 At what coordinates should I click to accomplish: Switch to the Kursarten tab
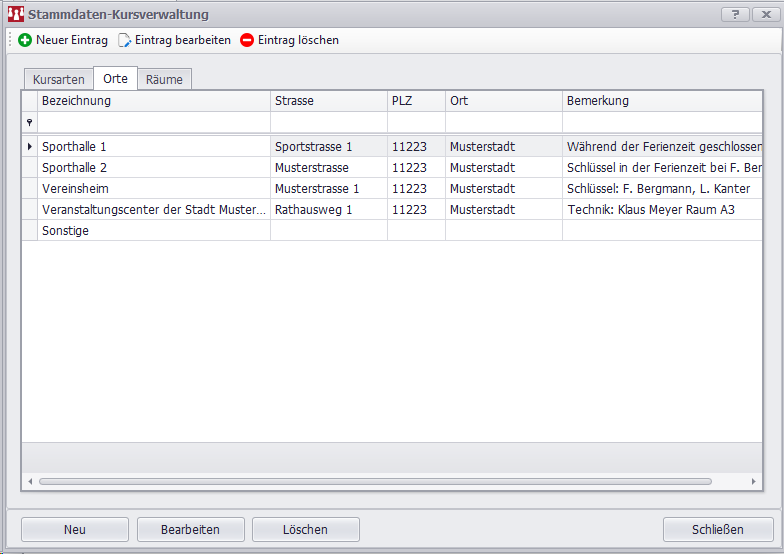click(x=58, y=79)
